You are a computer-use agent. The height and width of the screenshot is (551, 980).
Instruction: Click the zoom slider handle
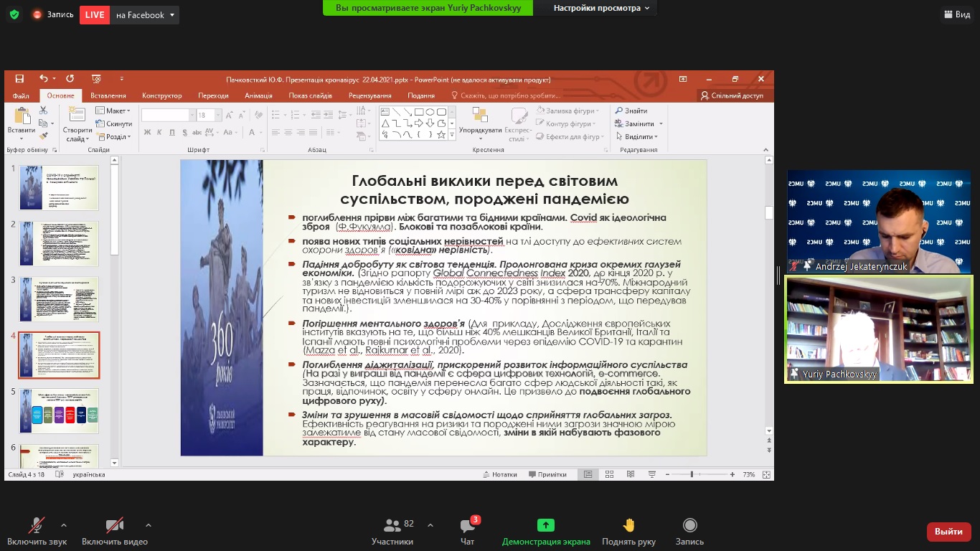click(692, 474)
